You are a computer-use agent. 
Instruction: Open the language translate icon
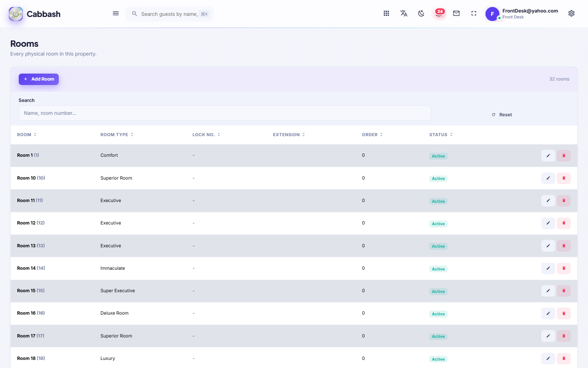point(404,14)
